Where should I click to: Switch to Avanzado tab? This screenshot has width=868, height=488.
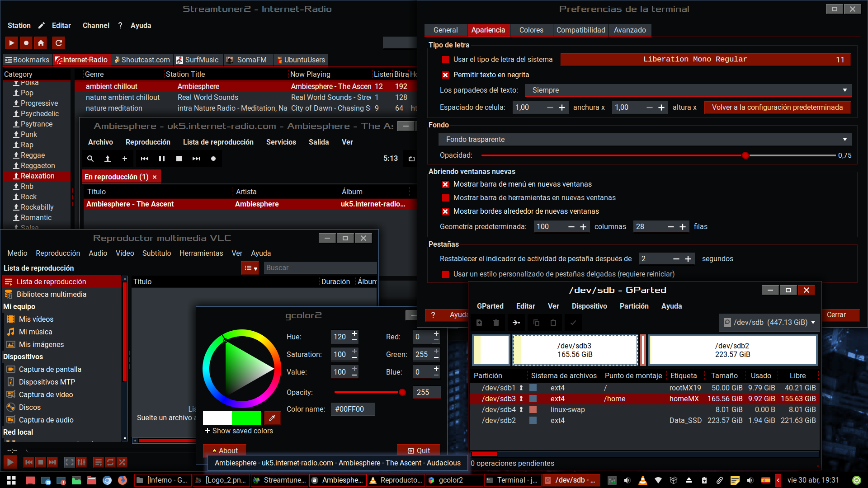tap(630, 30)
